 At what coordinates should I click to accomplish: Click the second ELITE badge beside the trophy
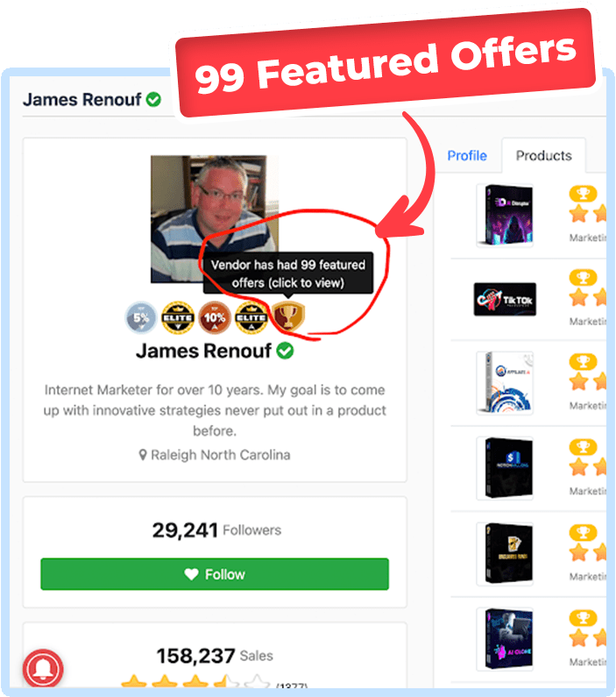pyautogui.click(x=251, y=317)
